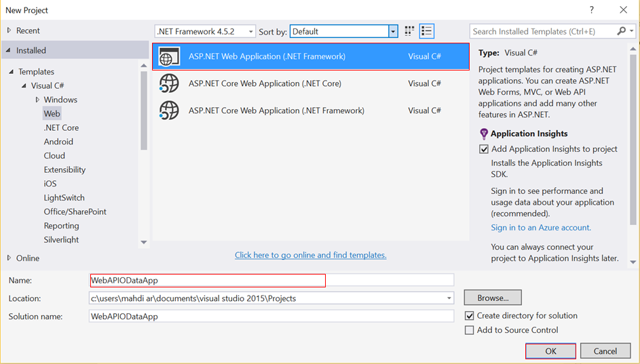640x364 pixels.
Task: Select the LightSwitch category
Action: click(x=64, y=198)
